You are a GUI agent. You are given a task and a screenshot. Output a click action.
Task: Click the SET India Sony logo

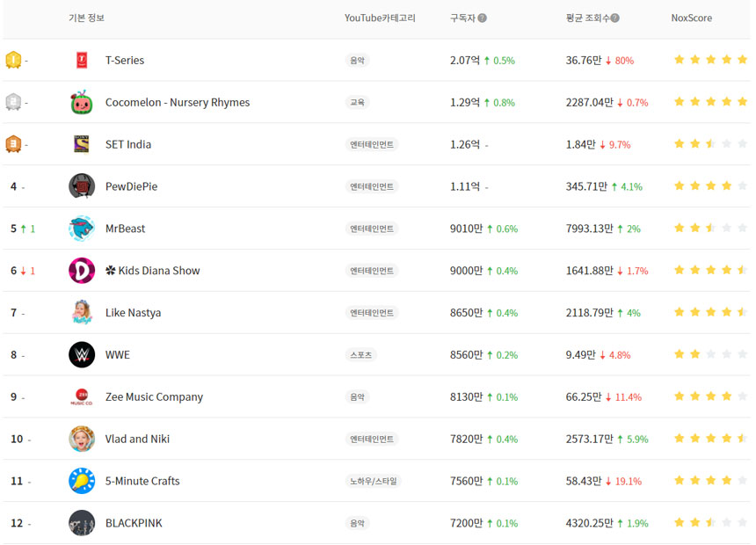tap(82, 144)
